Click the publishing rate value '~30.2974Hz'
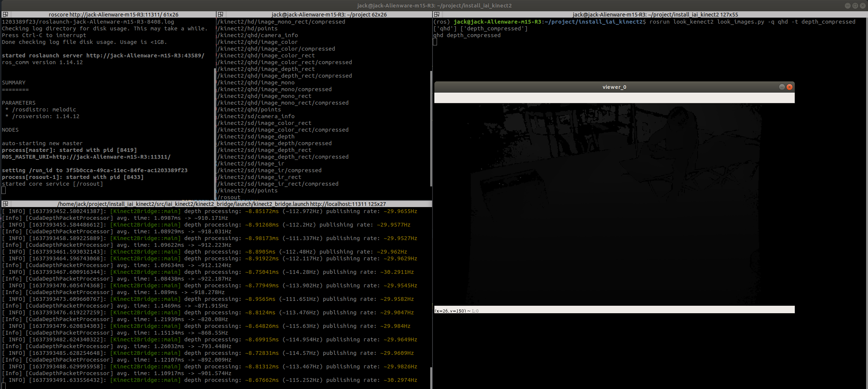This screenshot has width=868, height=389. (x=401, y=380)
